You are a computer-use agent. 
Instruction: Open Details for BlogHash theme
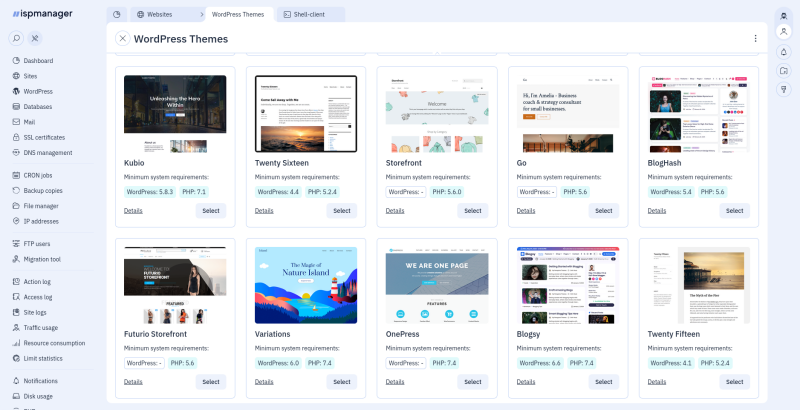point(657,211)
